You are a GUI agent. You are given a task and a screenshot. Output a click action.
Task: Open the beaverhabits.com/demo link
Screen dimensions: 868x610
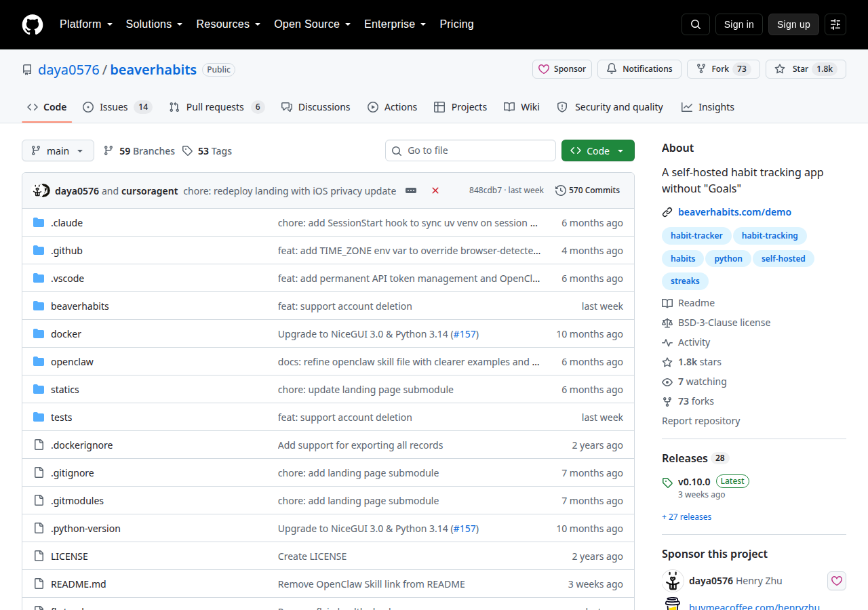[x=734, y=212]
